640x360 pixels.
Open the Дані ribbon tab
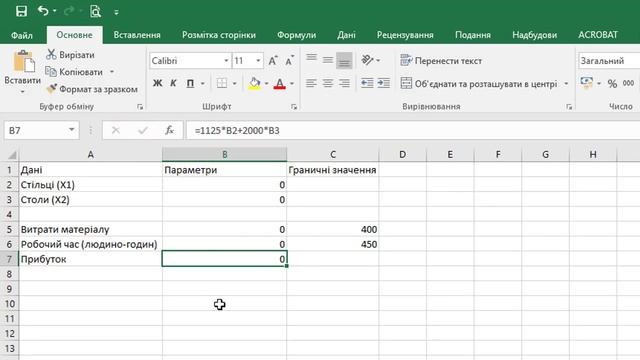pos(346,35)
